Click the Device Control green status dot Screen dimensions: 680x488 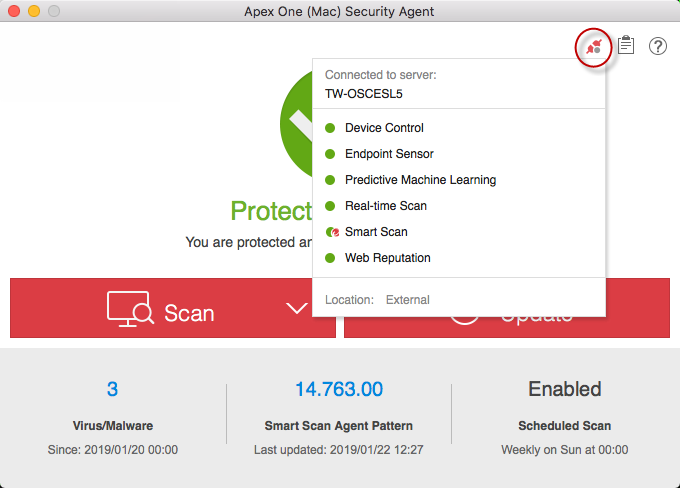point(330,128)
